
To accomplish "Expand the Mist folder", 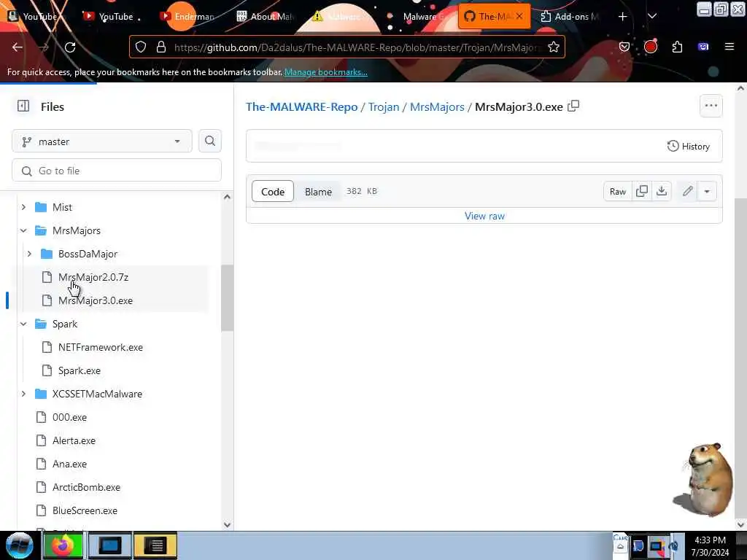I will coord(23,207).
